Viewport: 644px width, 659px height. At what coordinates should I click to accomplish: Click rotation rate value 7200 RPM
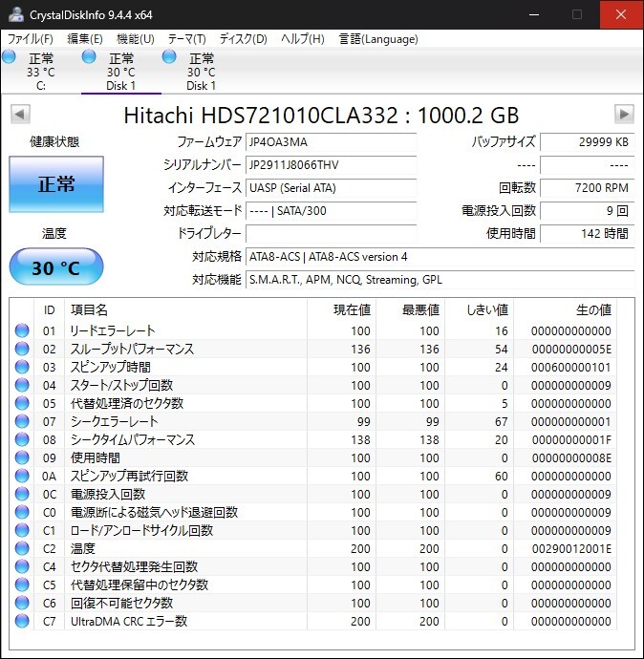[x=587, y=188]
